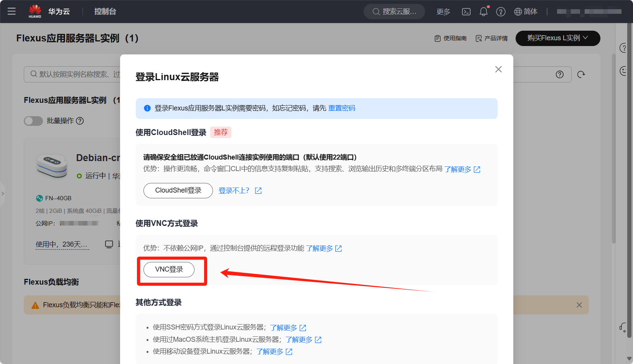Click the Huawei Cloud logo
The height and width of the screenshot is (364, 633).
[35, 11]
